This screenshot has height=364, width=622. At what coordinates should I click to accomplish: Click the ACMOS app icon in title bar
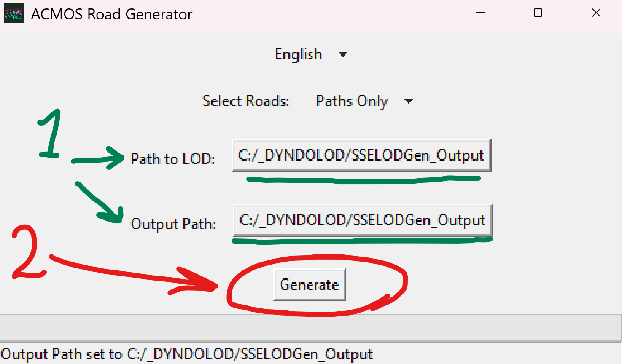click(13, 13)
